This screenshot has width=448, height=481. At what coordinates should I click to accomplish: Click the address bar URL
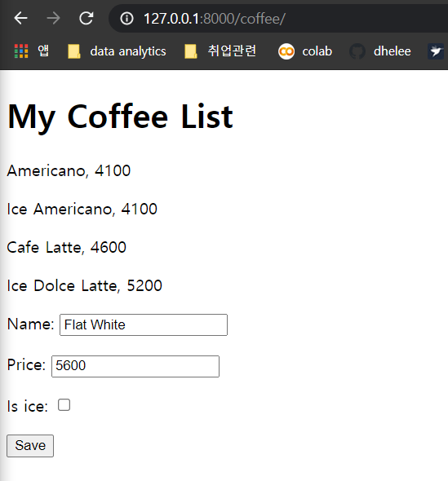[215, 19]
